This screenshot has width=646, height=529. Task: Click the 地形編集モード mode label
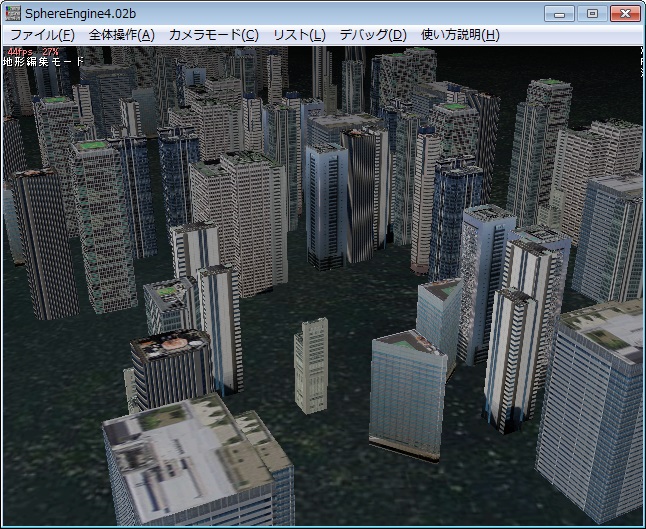pos(43,61)
